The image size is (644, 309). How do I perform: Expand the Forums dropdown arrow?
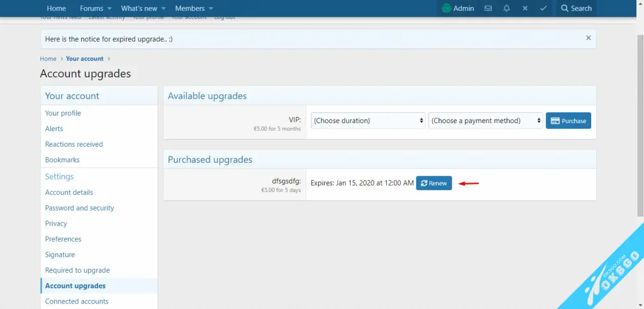110,9
